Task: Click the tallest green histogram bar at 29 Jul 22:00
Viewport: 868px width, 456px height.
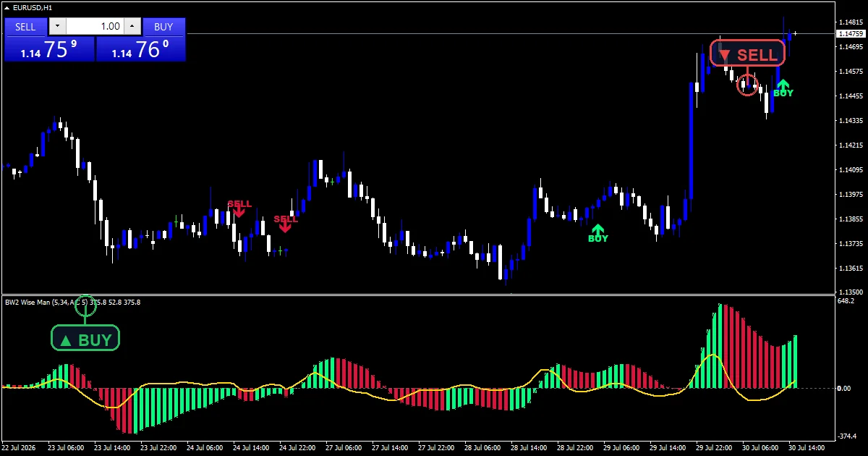Action: pyautogui.click(x=720, y=346)
